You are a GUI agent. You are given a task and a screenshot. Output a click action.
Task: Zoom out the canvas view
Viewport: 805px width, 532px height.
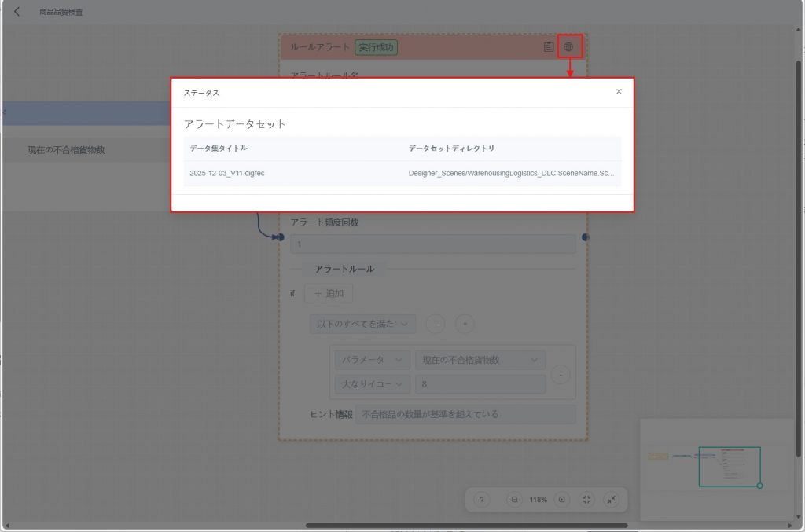(x=514, y=500)
